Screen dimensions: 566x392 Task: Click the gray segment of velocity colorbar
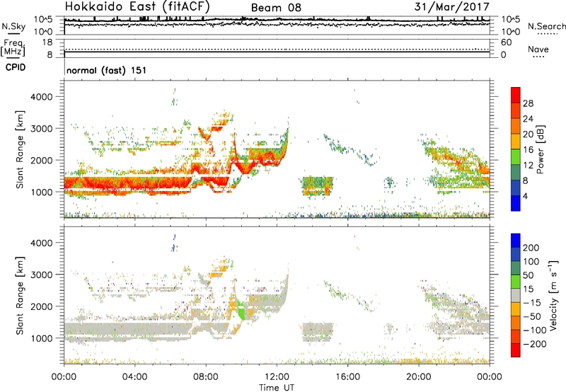coord(516,296)
